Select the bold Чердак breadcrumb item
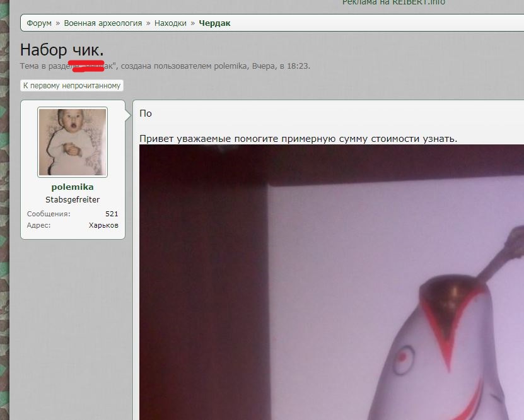This screenshot has width=524, height=420. click(x=214, y=23)
